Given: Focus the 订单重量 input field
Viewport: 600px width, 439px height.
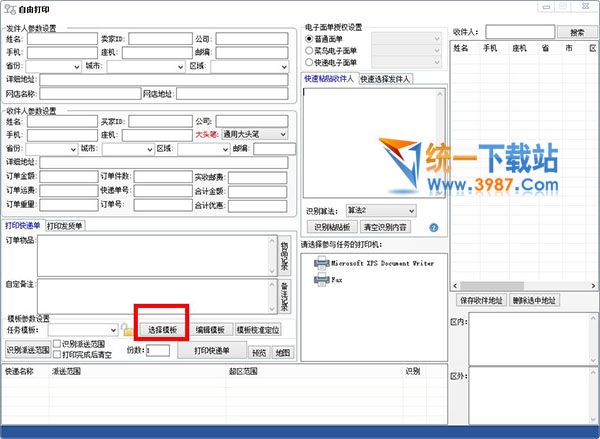Looking at the screenshot, I should tap(69, 205).
